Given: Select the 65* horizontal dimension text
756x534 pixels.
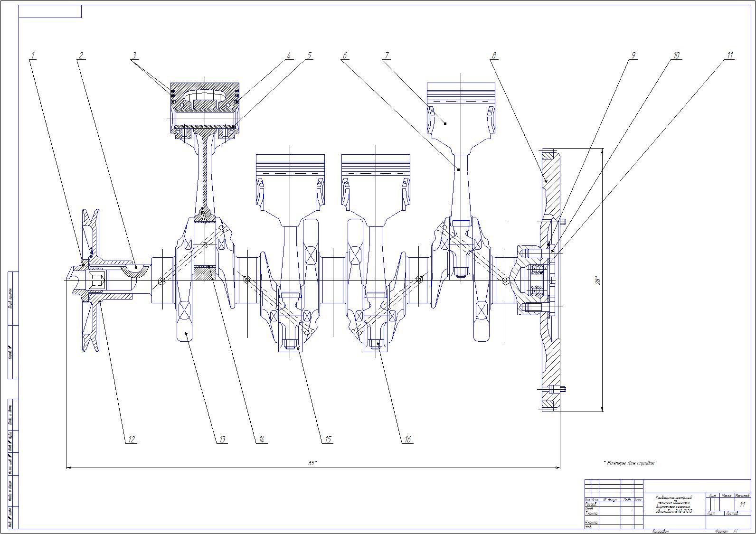Looking at the screenshot, I should (x=312, y=463).
